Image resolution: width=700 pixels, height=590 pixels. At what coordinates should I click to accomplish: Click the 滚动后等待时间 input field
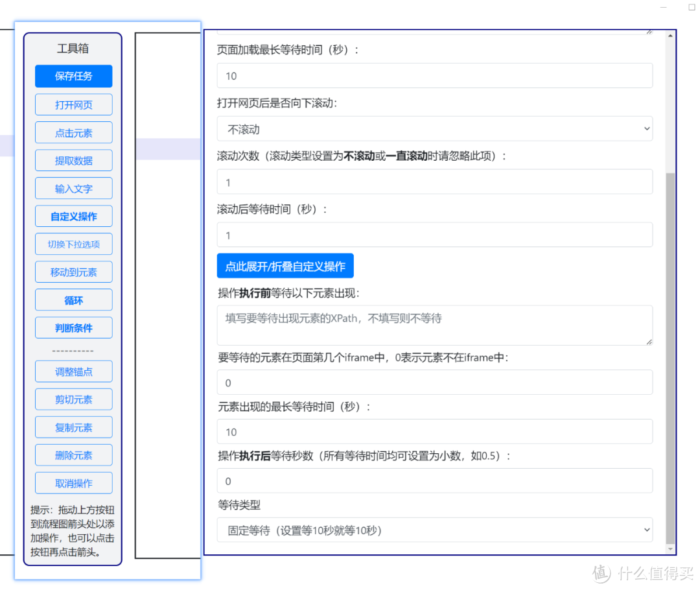point(435,235)
